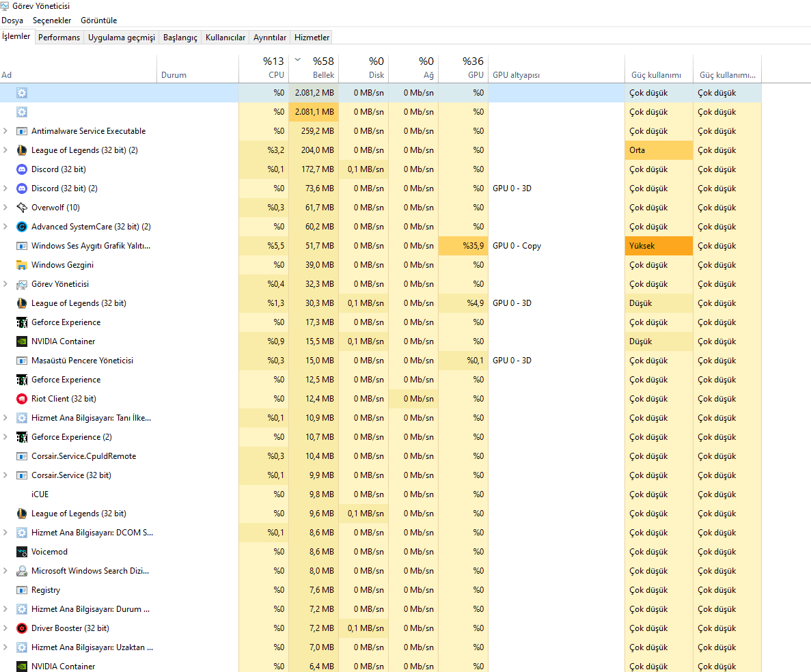Click the Driver Booster (32 bit) icon
Screen dimensions: 811x672
(x=22, y=628)
